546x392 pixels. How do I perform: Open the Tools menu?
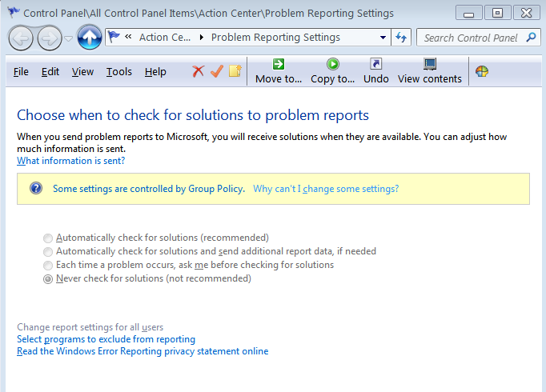[119, 72]
